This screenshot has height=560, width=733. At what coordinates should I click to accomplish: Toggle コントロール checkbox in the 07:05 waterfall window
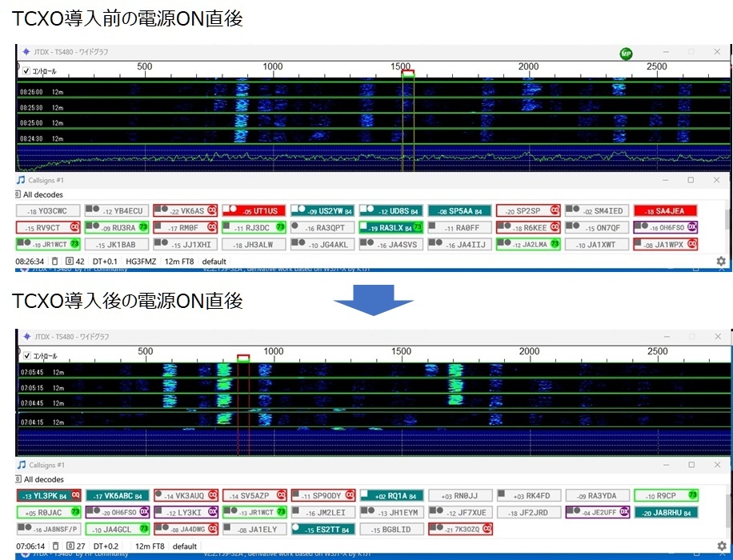[x=25, y=355]
